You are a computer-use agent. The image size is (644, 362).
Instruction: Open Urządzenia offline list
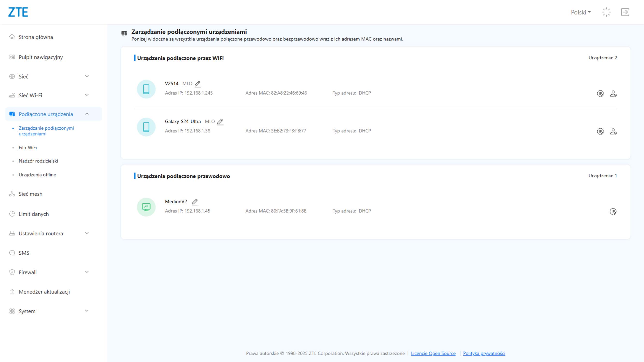tap(37, 175)
